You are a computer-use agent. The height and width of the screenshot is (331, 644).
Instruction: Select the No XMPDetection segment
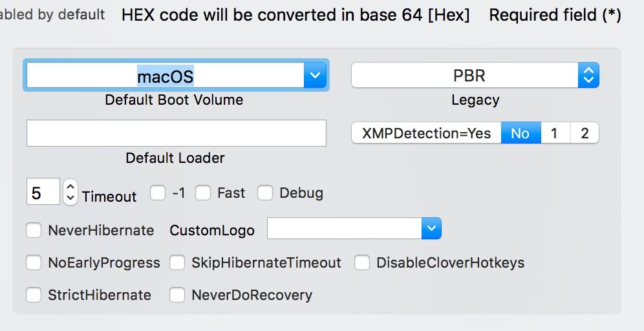pos(521,133)
